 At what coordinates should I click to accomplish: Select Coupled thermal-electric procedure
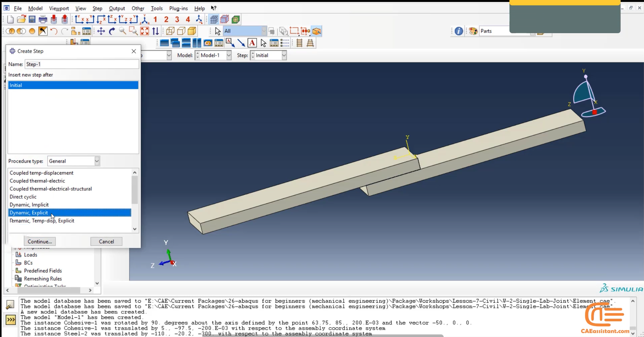pyautogui.click(x=70, y=181)
